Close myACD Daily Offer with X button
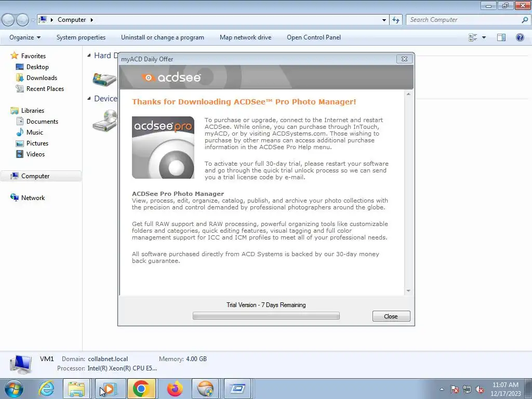Screen dimensions: 532x399 404,59
